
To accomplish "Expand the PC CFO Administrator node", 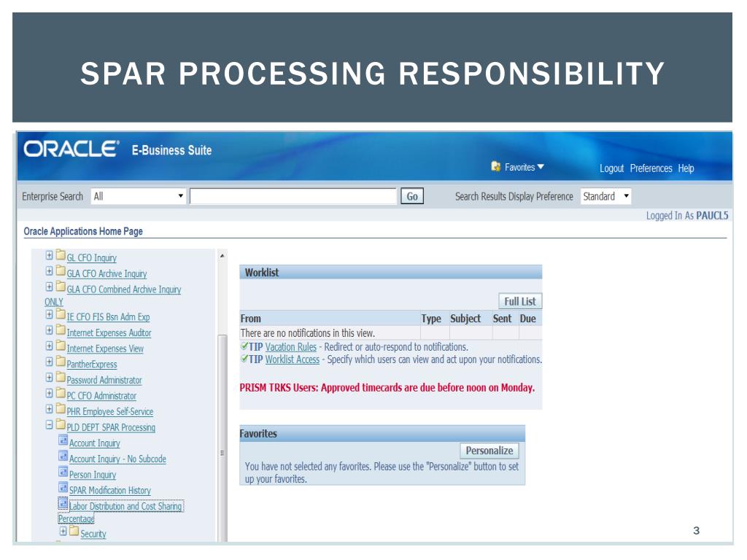I will (x=49, y=393).
